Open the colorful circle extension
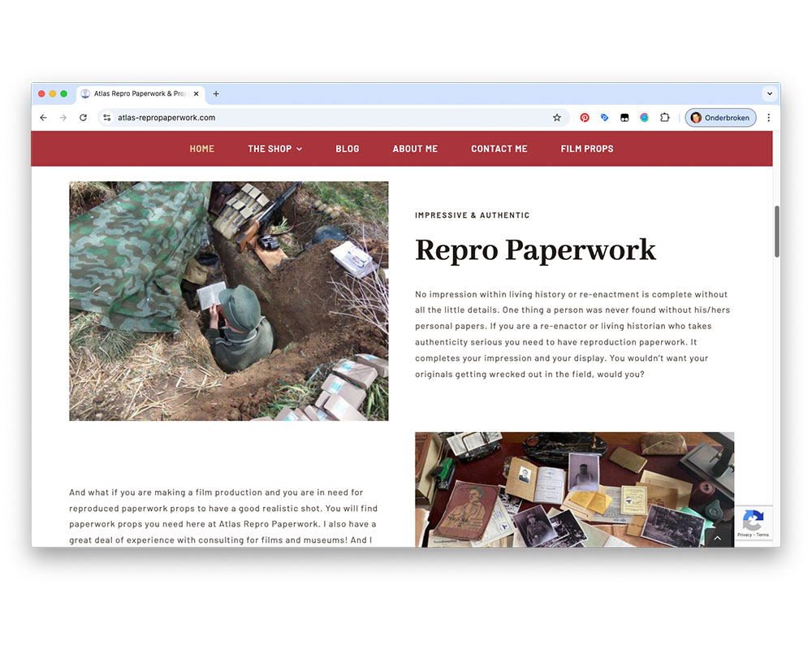 [644, 118]
